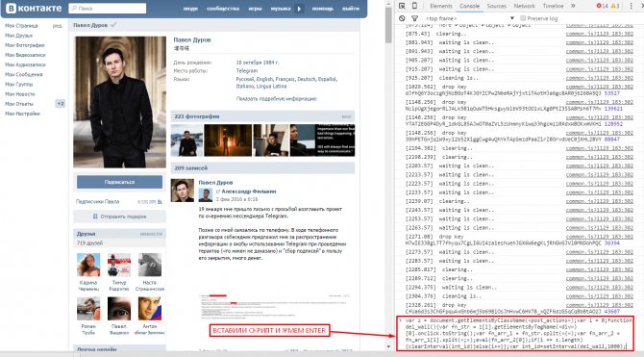
Task: Open the fire photo thumbnail
Action: (228, 140)
